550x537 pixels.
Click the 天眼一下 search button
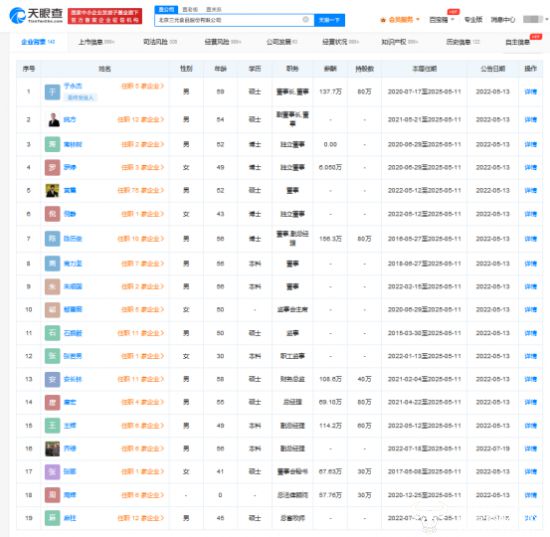329,20
